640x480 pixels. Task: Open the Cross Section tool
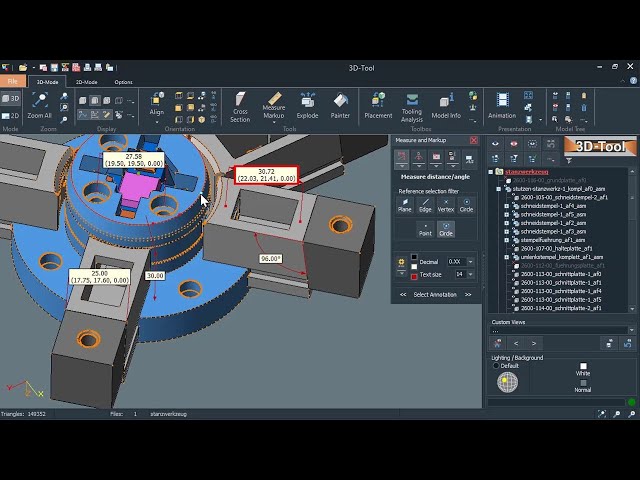(240, 107)
